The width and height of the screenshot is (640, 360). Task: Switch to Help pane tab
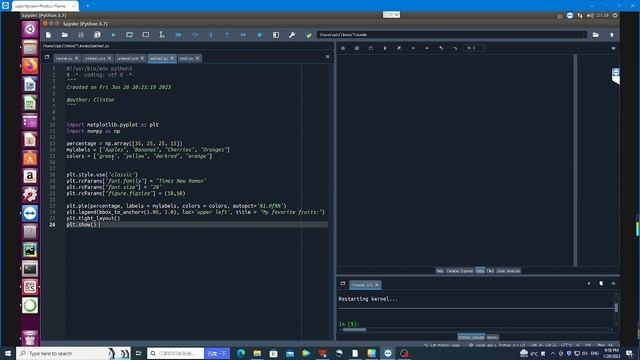tap(440, 271)
